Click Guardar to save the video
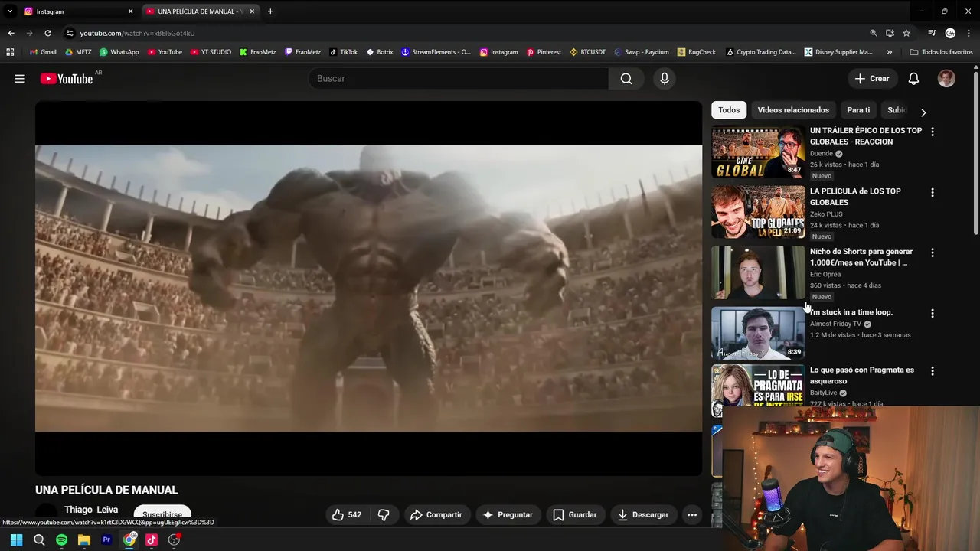 coord(574,515)
